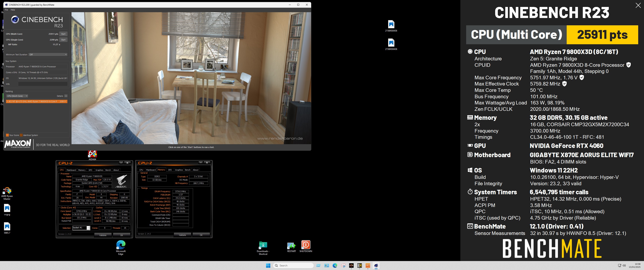The image size is (644, 270).
Task: Launch Microsoft Edge desktop shortcut
Action: click(x=121, y=247)
